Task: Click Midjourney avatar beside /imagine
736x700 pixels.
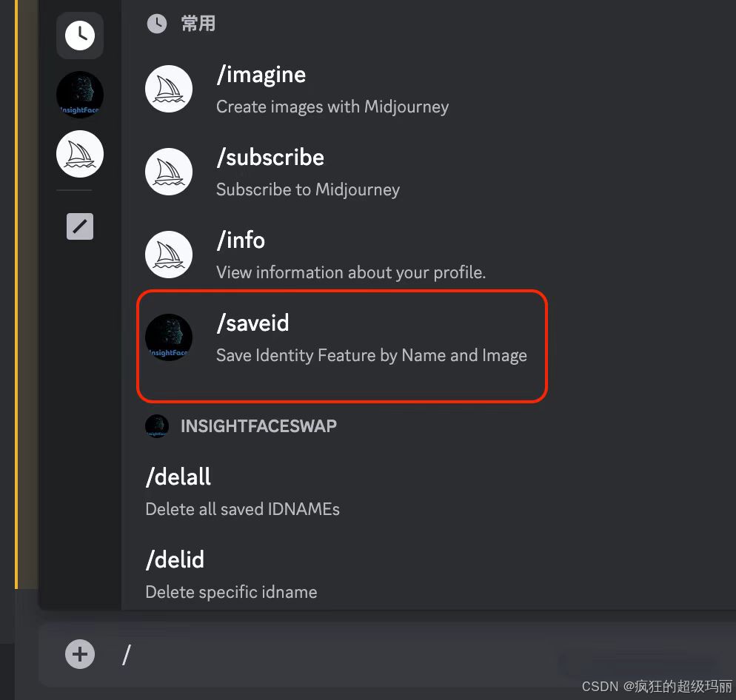Action: [x=169, y=90]
